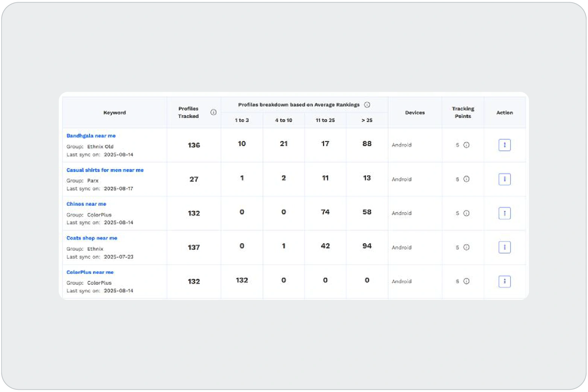This screenshot has width=588, height=392.
Task: Click the Keyword column header
Action: tap(115, 112)
